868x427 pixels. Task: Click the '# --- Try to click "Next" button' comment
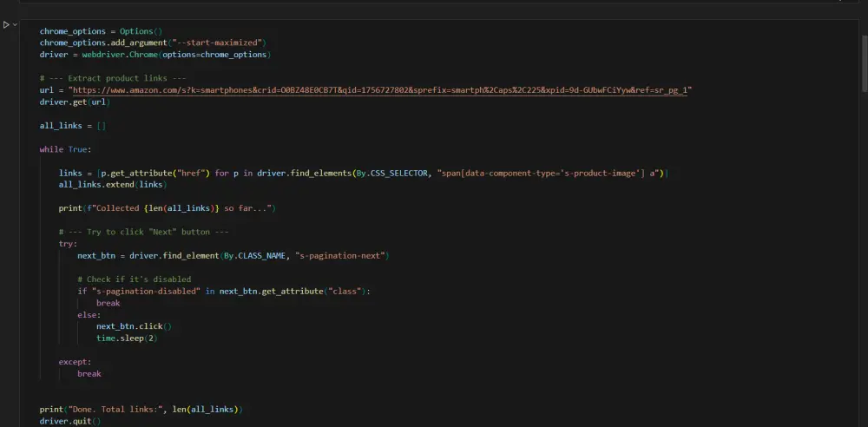(x=143, y=232)
